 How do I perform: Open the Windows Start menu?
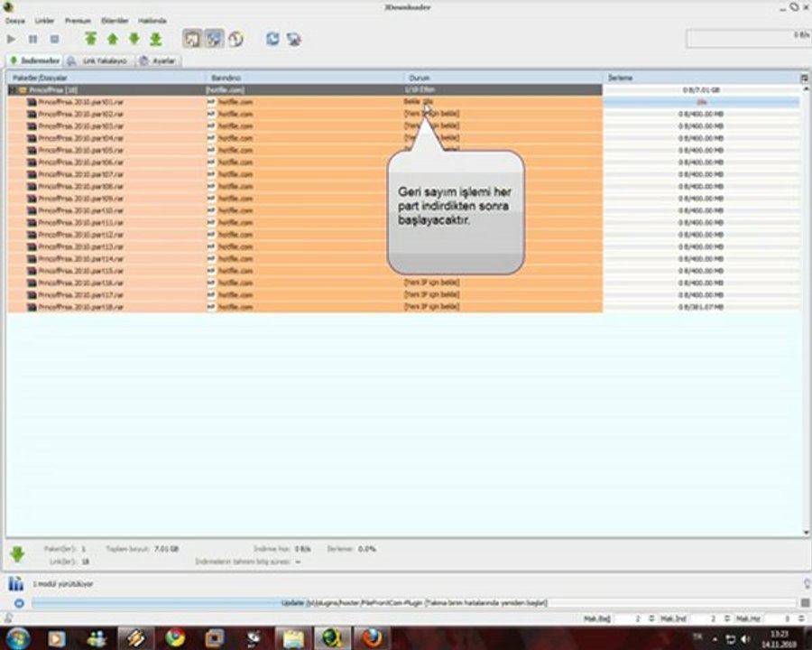coord(16,638)
